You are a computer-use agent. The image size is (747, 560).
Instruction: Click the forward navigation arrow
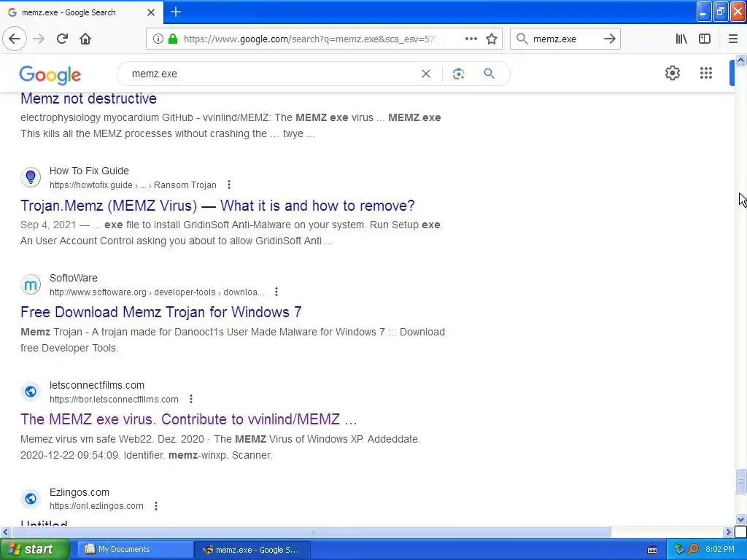pos(39,39)
